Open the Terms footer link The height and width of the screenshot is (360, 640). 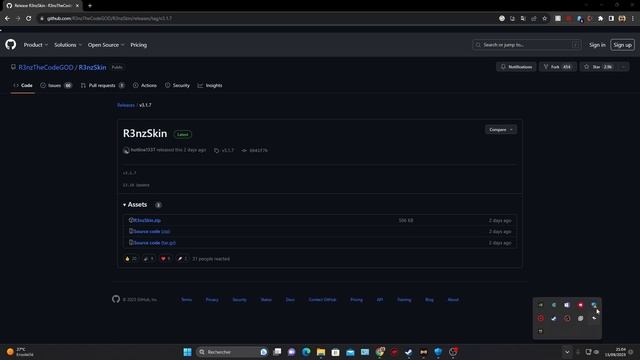(187, 300)
